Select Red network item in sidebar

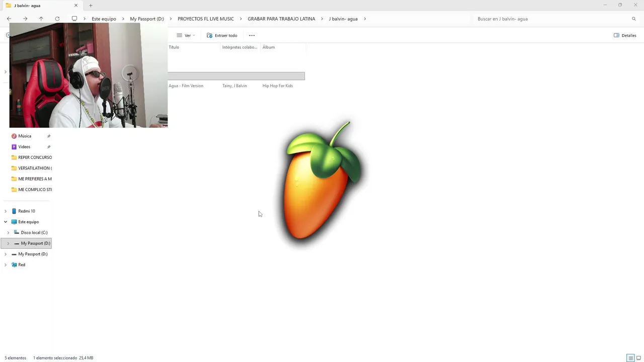pos(22,264)
